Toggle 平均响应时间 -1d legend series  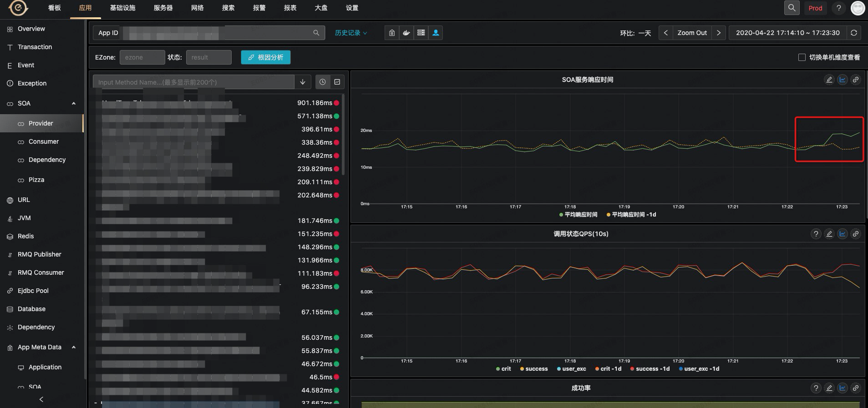(x=631, y=215)
